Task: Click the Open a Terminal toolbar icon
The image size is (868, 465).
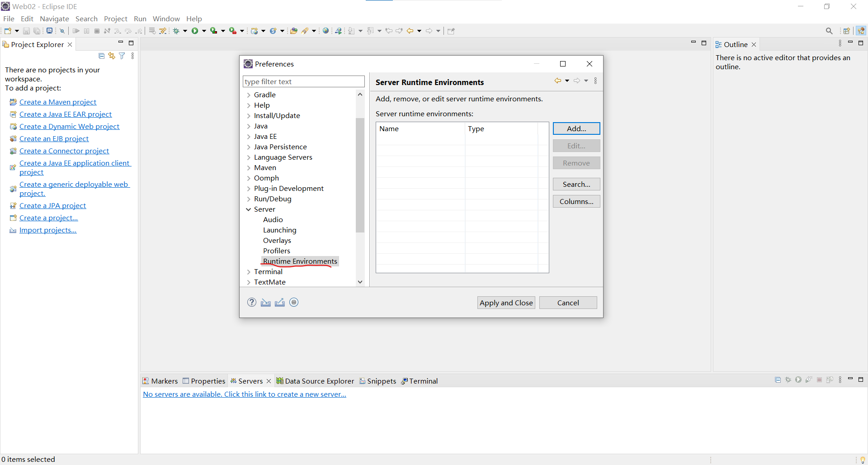Action: click(50, 31)
